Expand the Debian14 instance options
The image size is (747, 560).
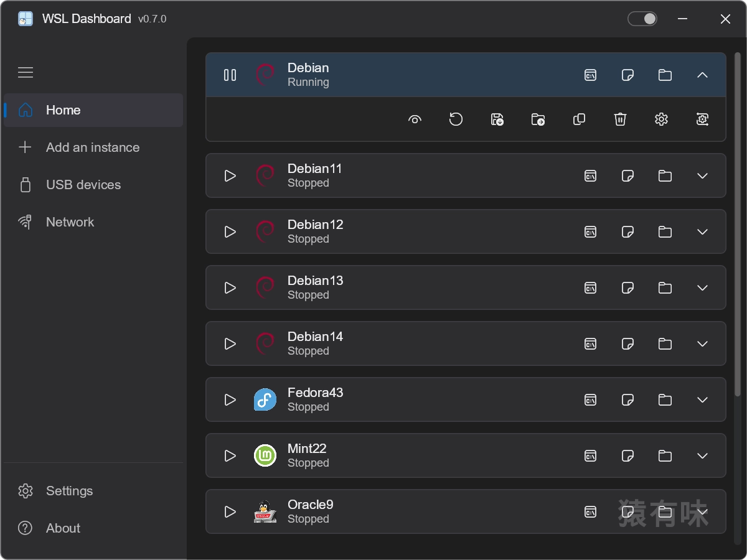(x=702, y=344)
